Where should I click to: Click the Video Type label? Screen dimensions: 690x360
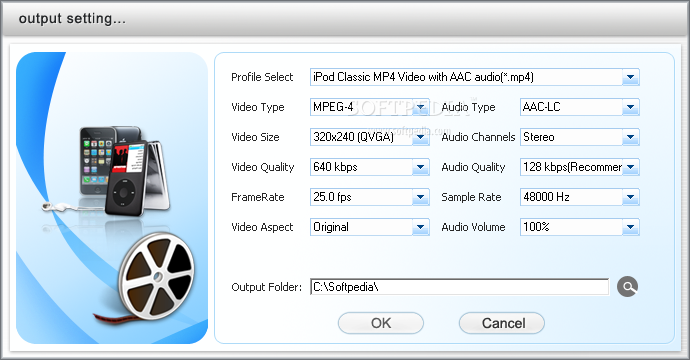coord(258,107)
